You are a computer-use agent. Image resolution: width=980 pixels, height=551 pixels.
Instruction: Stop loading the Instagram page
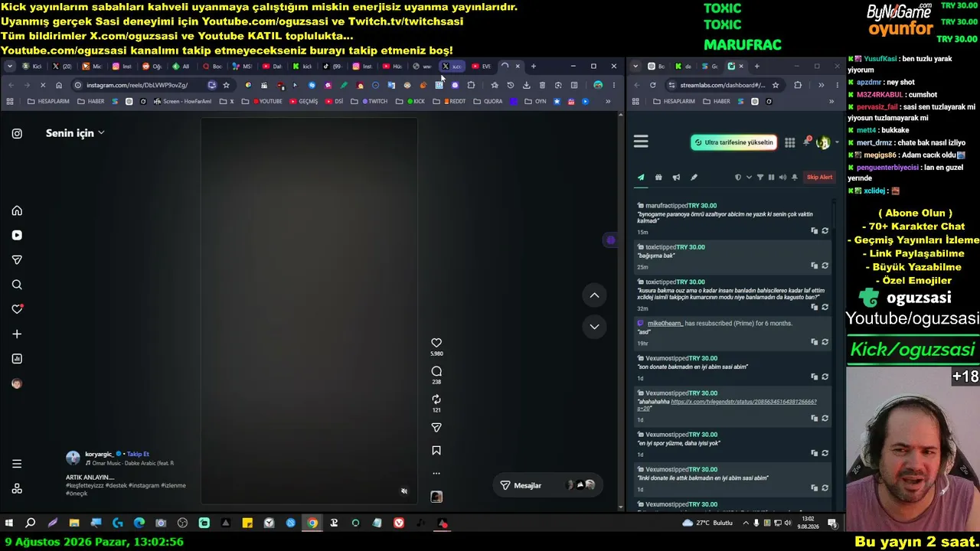[42, 85]
